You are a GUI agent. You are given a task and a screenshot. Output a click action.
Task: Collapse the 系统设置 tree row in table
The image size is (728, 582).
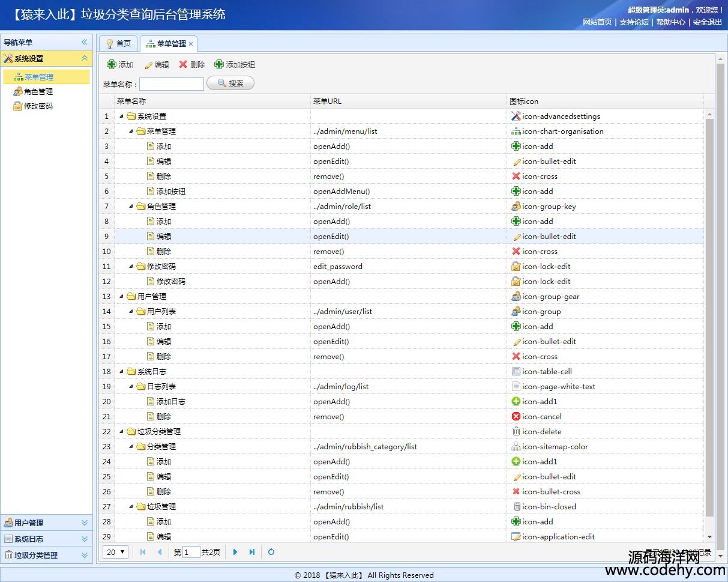coord(122,117)
